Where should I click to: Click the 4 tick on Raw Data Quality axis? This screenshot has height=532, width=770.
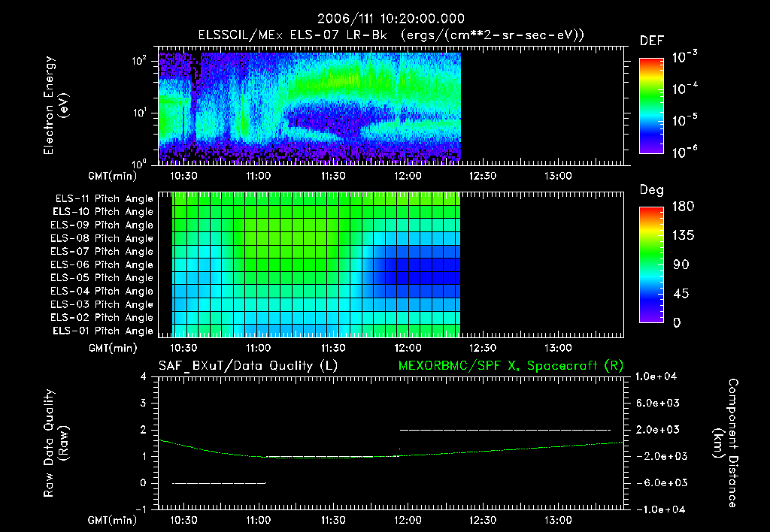tap(144, 376)
